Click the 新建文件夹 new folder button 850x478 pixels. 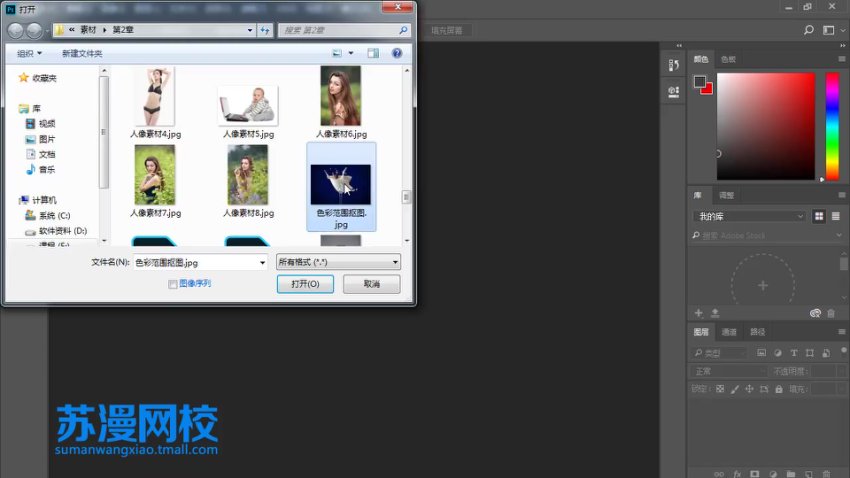pyautogui.click(x=82, y=53)
